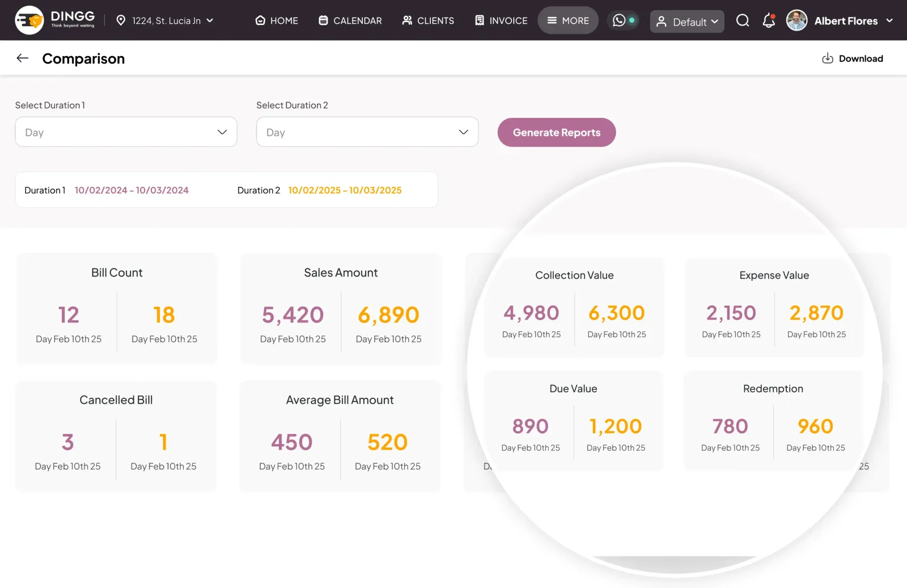Screen dimensions: 907x588
Task: Click the Collection Value card title
Action: coord(574,275)
